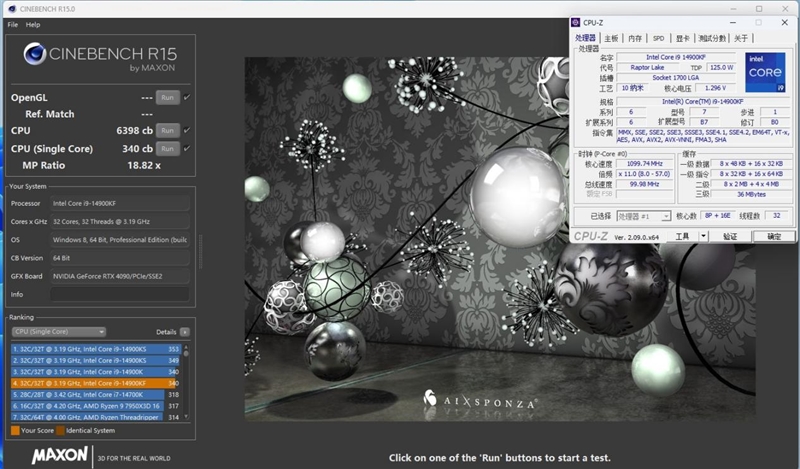Click the panel splitter grip handle
Image resolution: width=800 pixels, height=469 pixels.
[x=201, y=251]
